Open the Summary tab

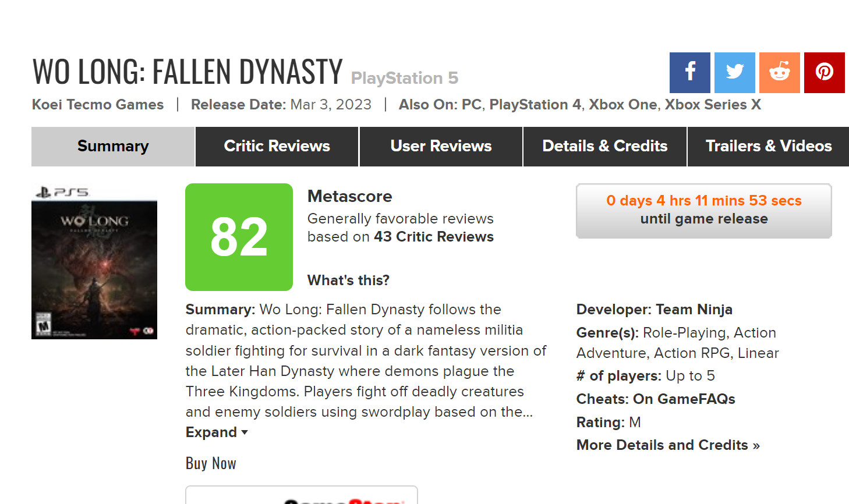[113, 147]
